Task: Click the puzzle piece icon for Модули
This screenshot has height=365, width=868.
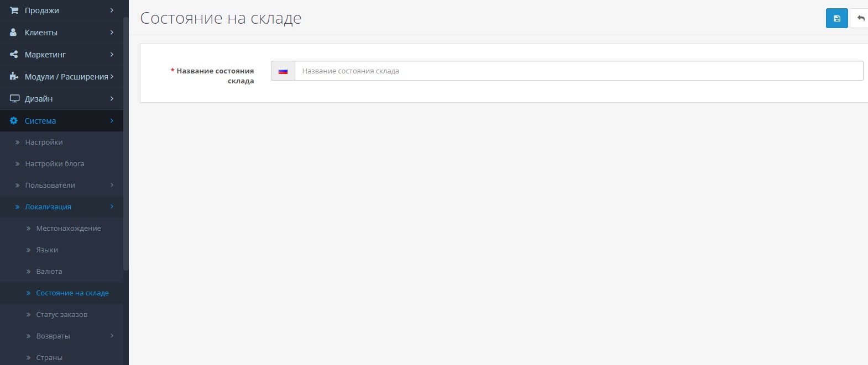Action: pos(14,77)
